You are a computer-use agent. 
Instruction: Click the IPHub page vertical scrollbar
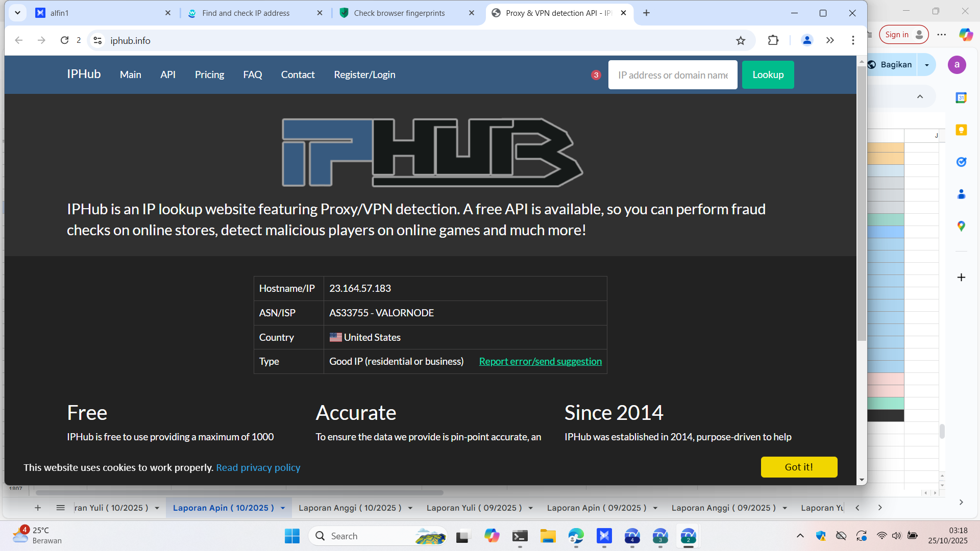point(862,204)
